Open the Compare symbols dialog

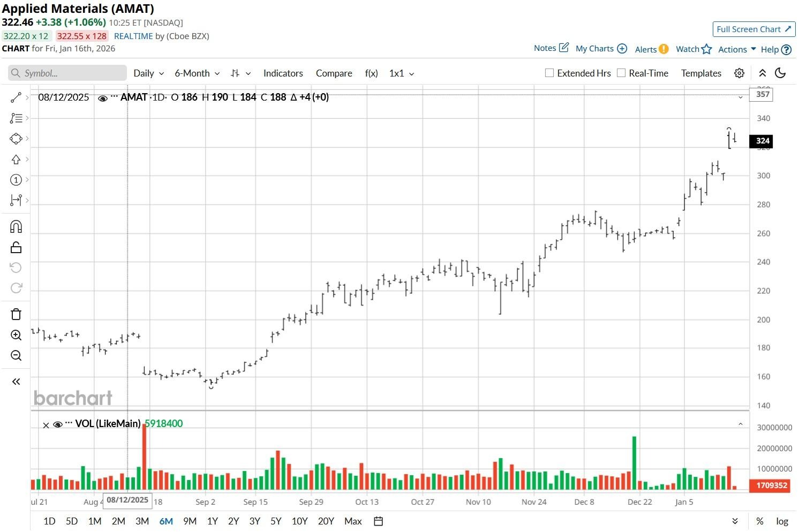coord(334,73)
